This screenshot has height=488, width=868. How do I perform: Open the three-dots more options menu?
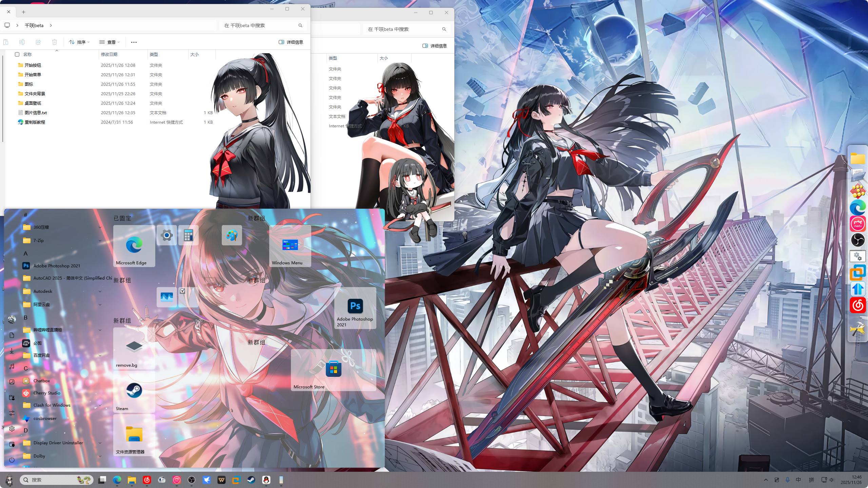pyautogui.click(x=134, y=42)
